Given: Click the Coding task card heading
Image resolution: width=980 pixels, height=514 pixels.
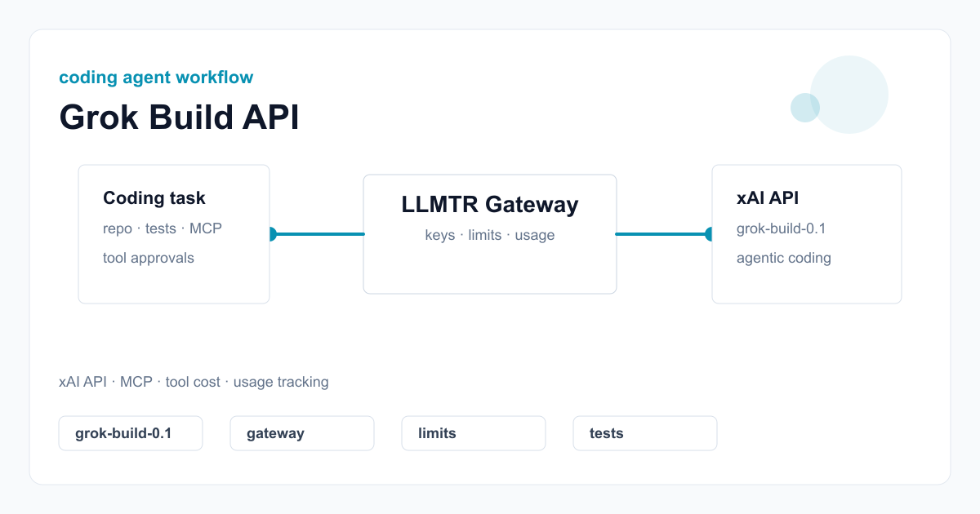Looking at the screenshot, I should point(154,198).
